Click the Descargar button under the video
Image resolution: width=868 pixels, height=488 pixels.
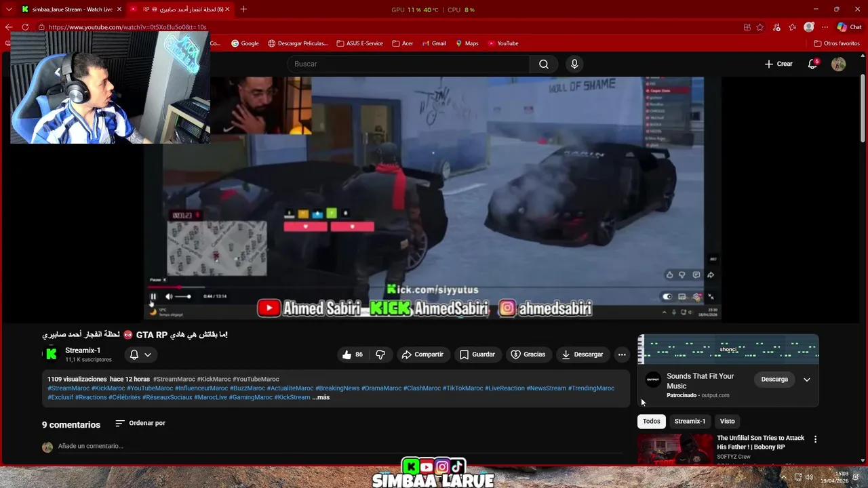tap(582, 354)
